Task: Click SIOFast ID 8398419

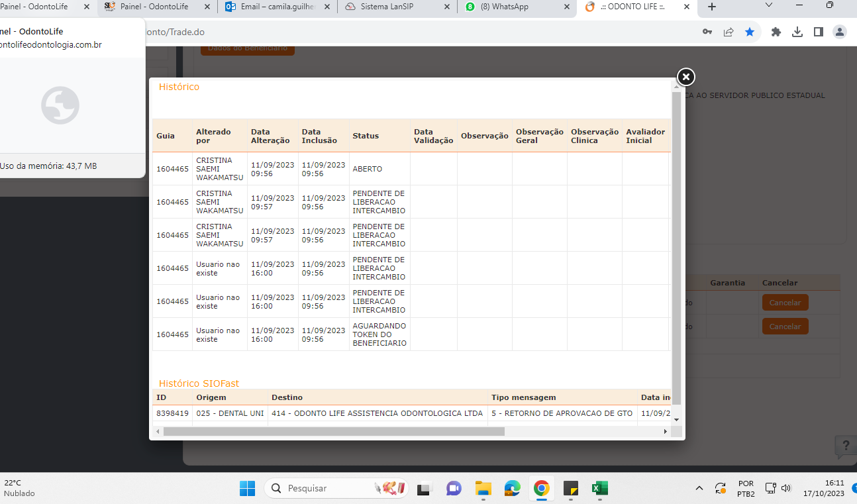Action: (x=172, y=413)
